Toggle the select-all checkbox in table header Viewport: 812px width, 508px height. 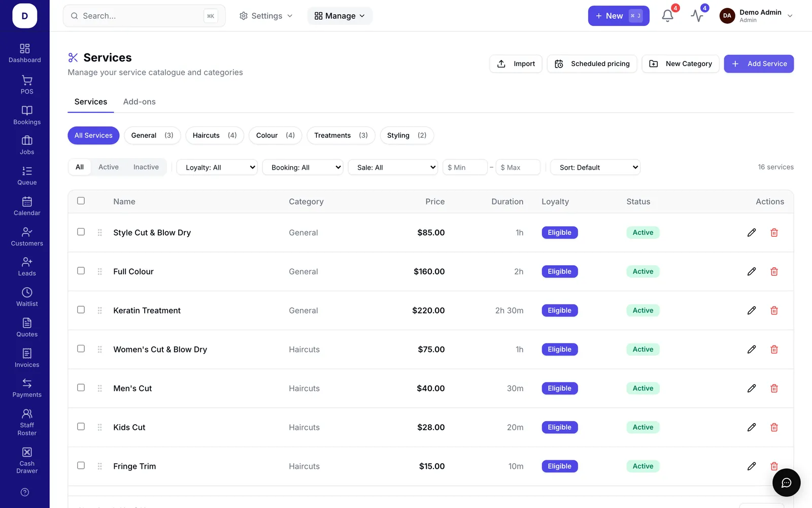pos(81,201)
